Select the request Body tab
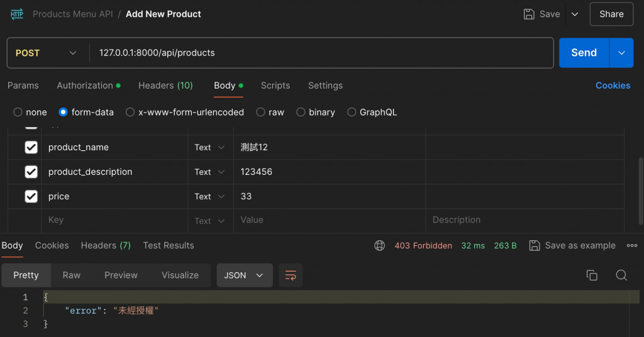This screenshot has width=644, height=337. [228, 86]
